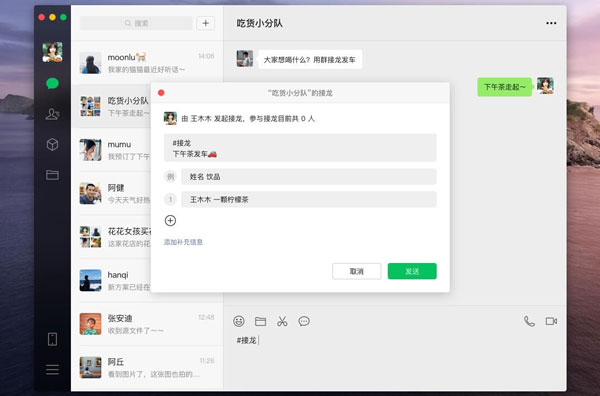Click own avatar beside green bubble
The height and width of the screenshot is (396, 600).
click(545, 86)
